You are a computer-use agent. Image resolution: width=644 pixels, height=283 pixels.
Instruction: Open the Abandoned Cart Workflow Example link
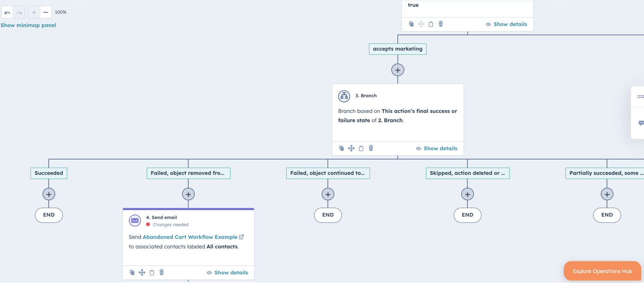(190, 237)
